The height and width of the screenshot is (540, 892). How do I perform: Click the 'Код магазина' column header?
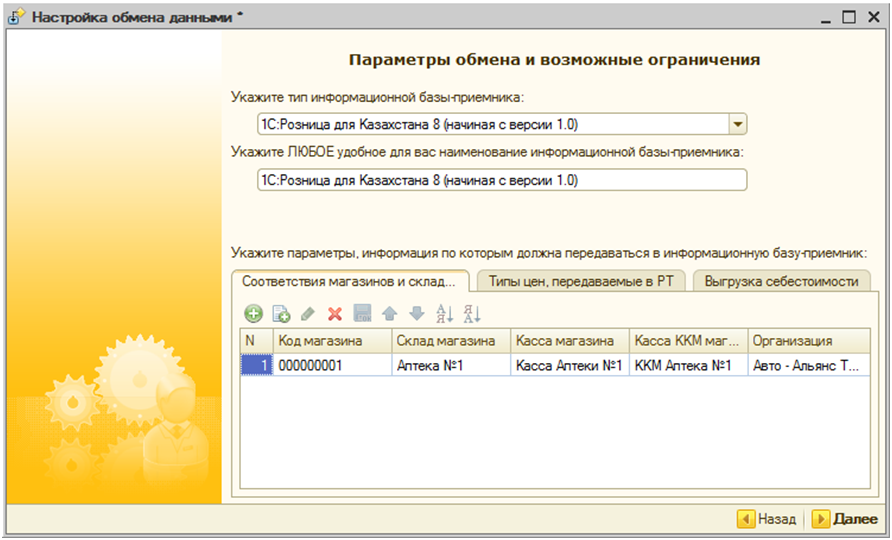[331, 341]
